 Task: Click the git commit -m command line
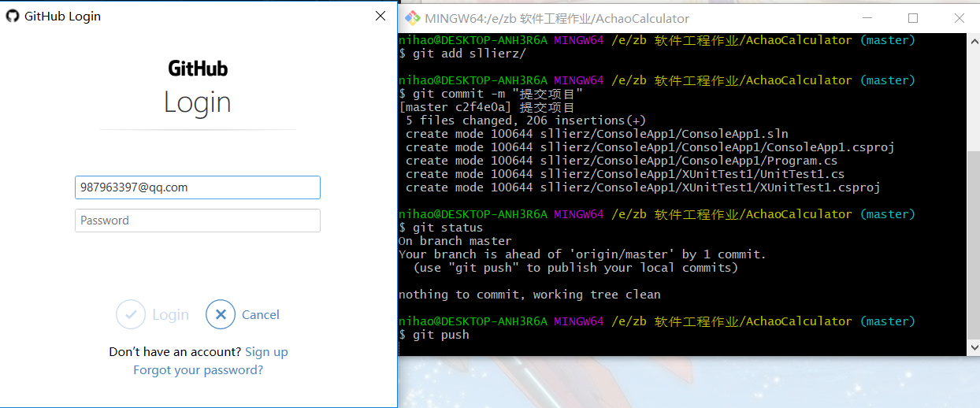pos(491,94)
